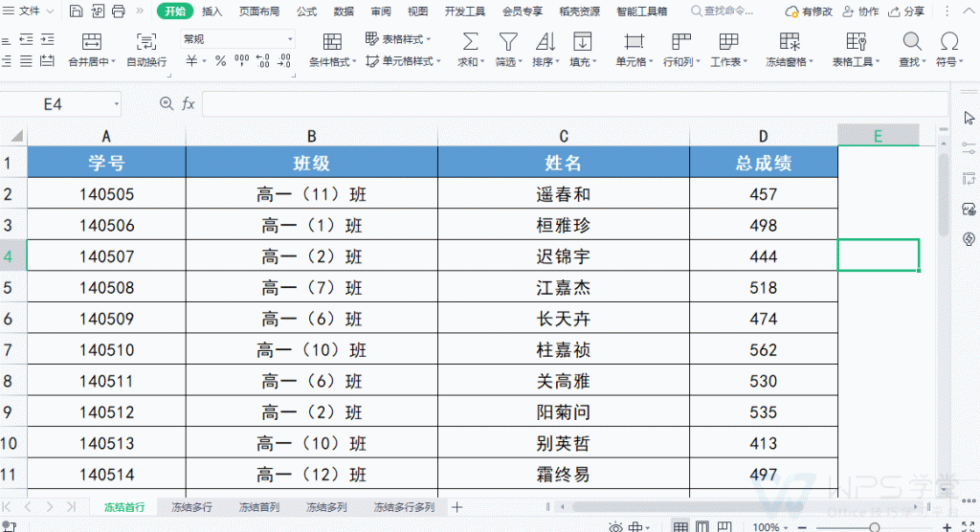This screenshot has width=980, height=532.
Task: Open the 冻结窗格 freeze panes dropdown
Action: point(790,50)
